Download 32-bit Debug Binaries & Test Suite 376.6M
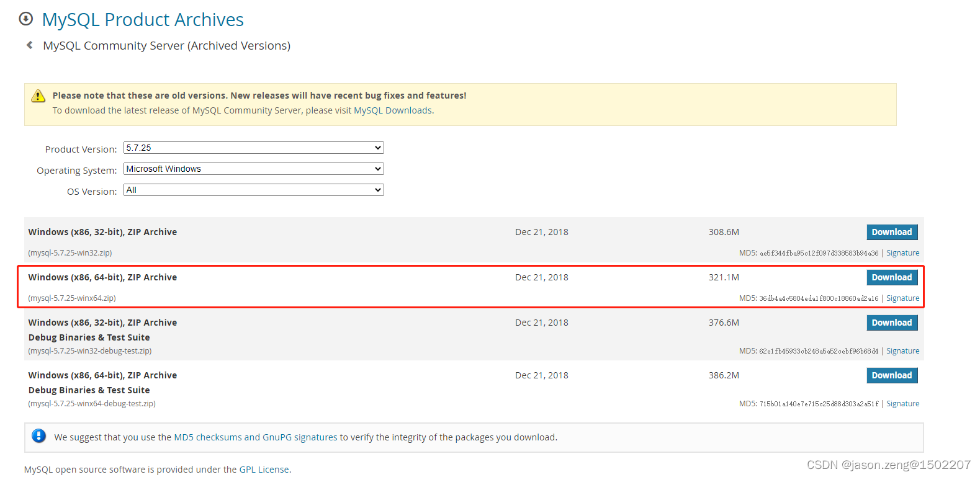The image size is (980, 477). [x=892, y=323]
